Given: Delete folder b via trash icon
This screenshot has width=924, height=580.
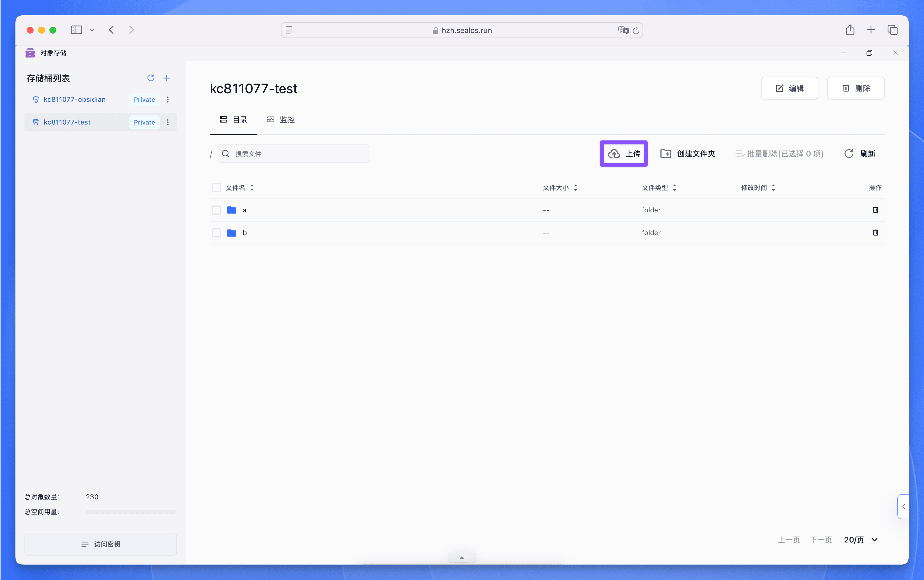Looking at the screenshot, I should tap(875, 233).
